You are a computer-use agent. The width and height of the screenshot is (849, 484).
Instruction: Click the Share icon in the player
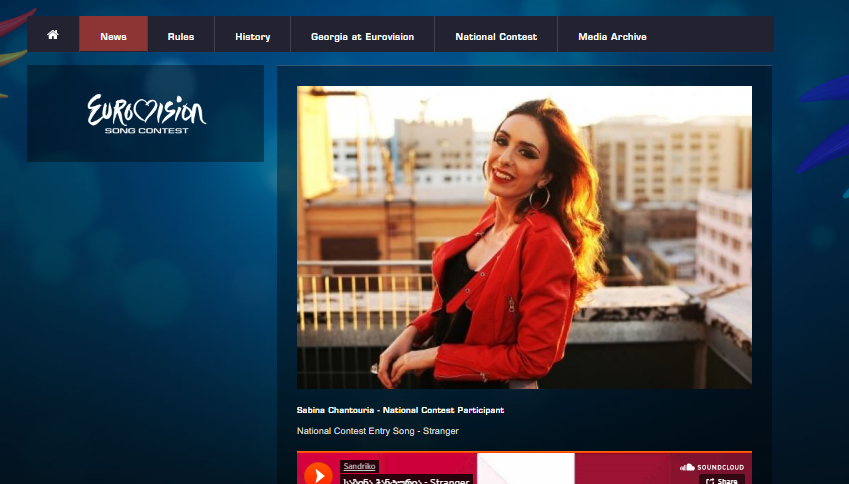coord(710,481)
